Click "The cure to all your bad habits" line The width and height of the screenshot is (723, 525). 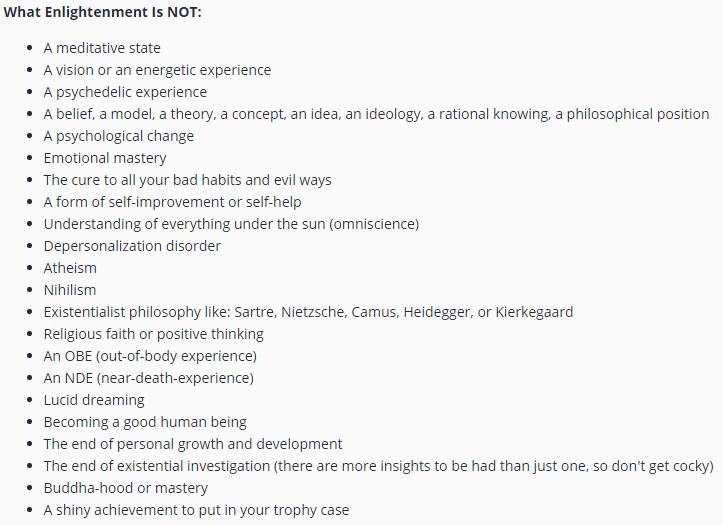tap(187, 180)
